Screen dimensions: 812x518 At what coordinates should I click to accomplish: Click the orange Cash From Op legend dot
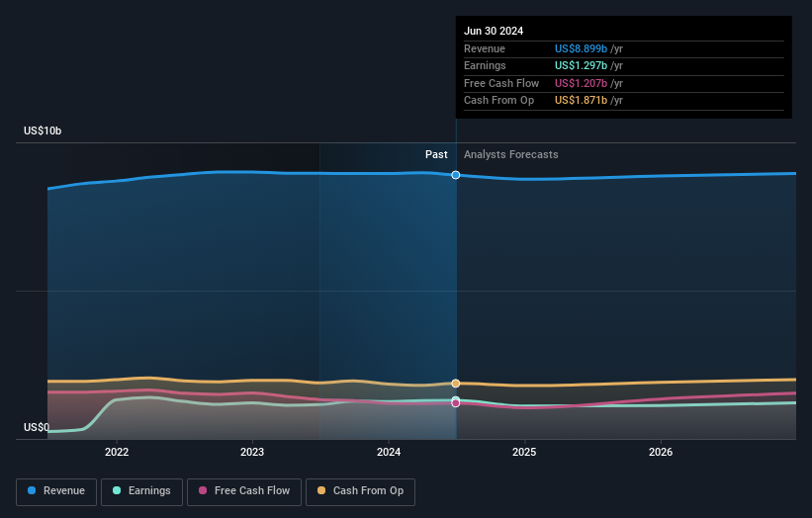(321, 490)
